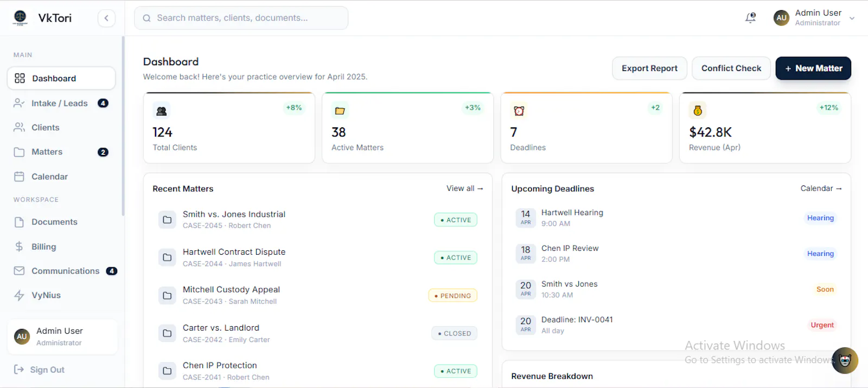Expand the Admin User account dropdown arrow
The height and width of the screenshot is (388, 868).
[852, 18]
